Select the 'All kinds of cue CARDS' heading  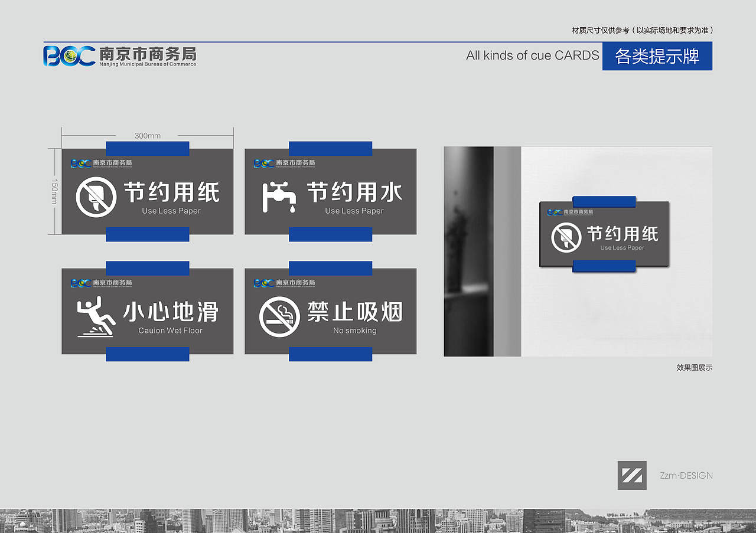pos(532,55)
